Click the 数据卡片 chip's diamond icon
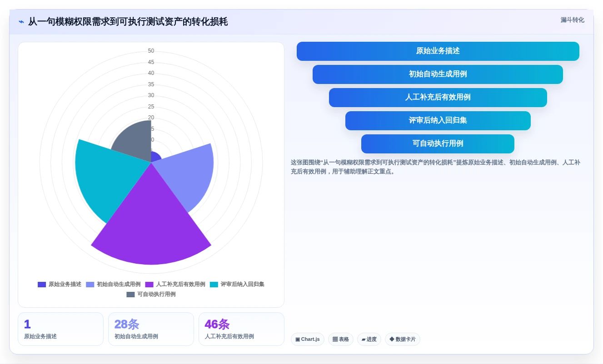The image size is (603, 364). pyautogui.click(x=392, y=339)
